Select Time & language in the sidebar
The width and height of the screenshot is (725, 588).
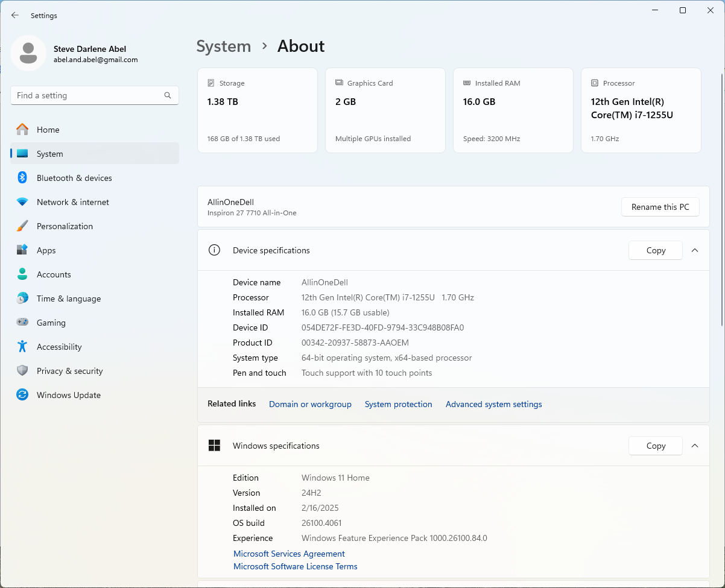pos(95,299)
